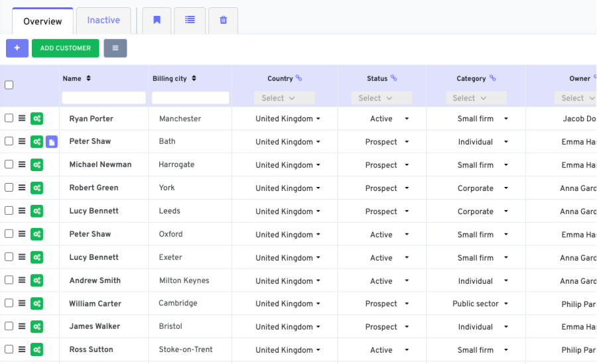Click green share icon for William Carter
Viewport: 597px width, 364px height.
pos(36,304)
